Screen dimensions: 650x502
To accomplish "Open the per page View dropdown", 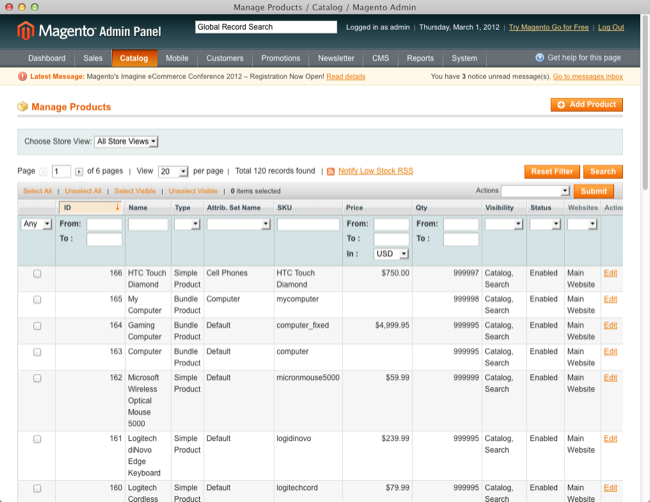I will pyautogui.click(x=173, y=171).
